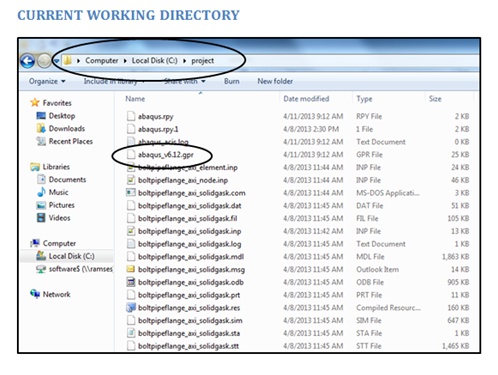Click the 4/8/2013 11:42 AM date cell
This screenshot has height=375, width=498.
[313, 231]
